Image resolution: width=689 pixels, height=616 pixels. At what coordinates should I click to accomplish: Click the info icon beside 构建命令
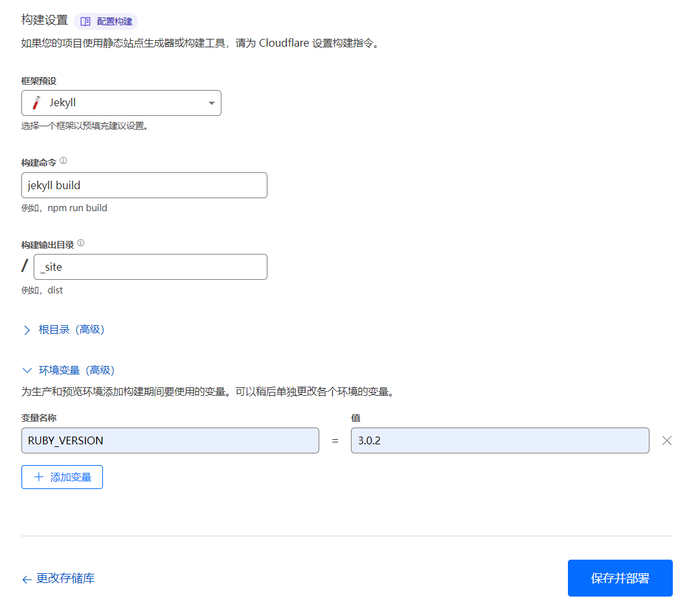click(63, 161)
